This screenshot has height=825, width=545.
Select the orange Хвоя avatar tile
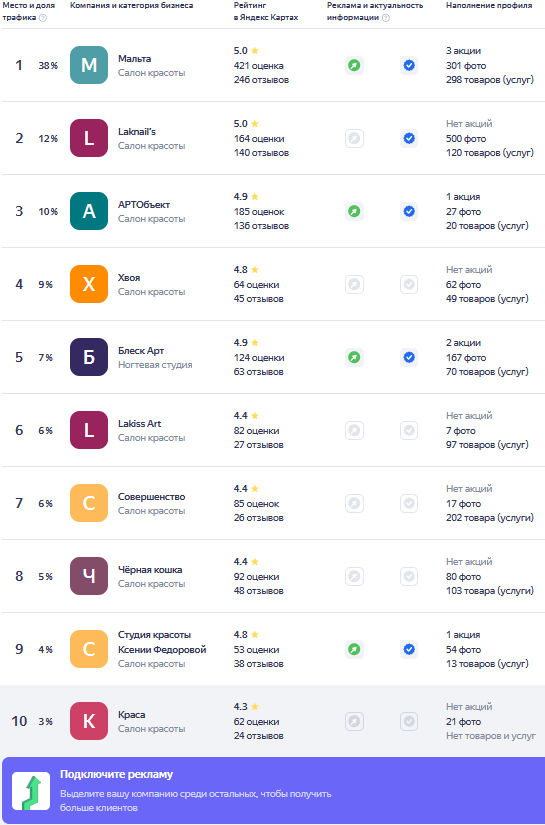point(89,284)
